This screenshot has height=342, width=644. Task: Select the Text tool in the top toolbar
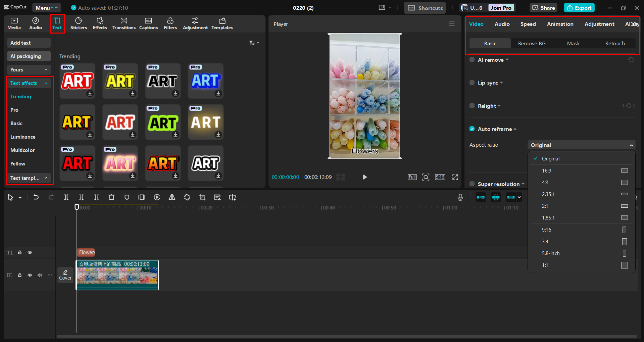(57, 23)
